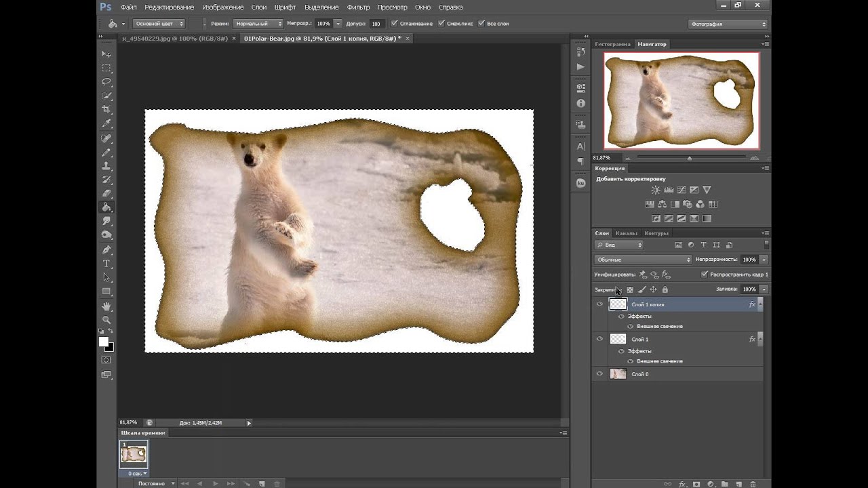Open the Обычные blend mode dropdown
Screen dimensions: 868x488
click(643, 260)
